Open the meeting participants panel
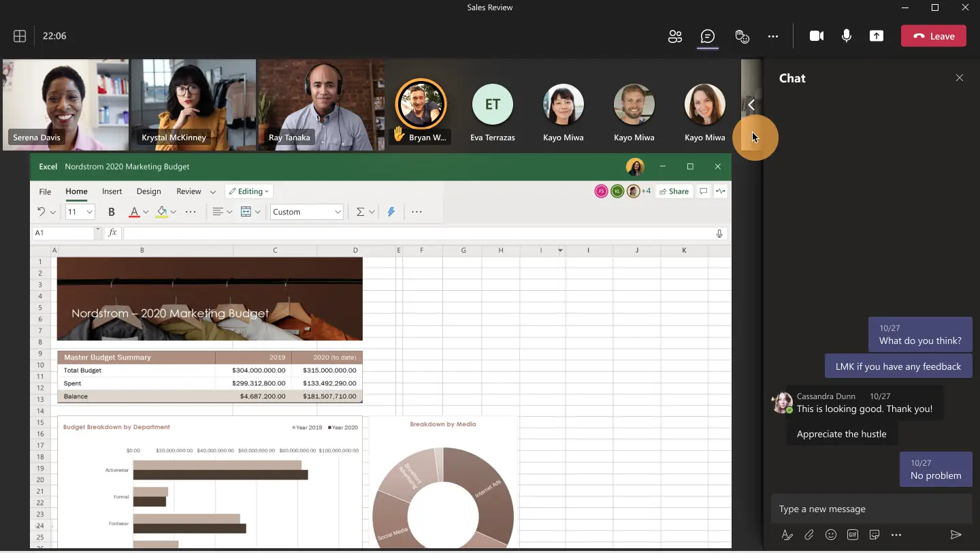This screenshot has height=553, width=980. click(674, 36)
